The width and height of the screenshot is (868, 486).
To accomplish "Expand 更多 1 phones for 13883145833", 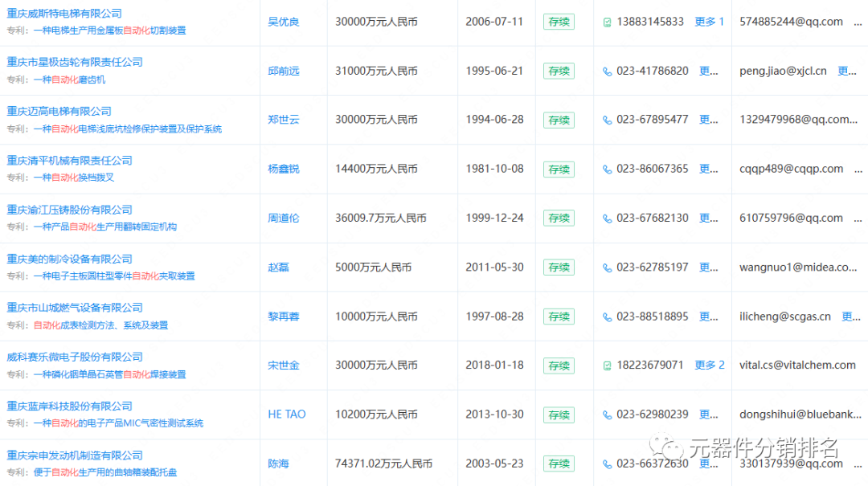I will pos(709,22).
